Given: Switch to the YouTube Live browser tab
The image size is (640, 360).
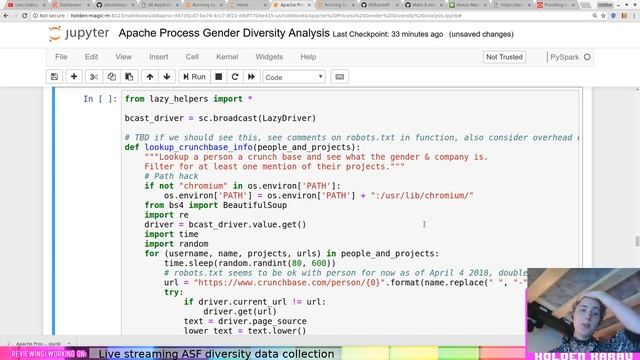Looking at the screenshot, I should click(26, 5).
